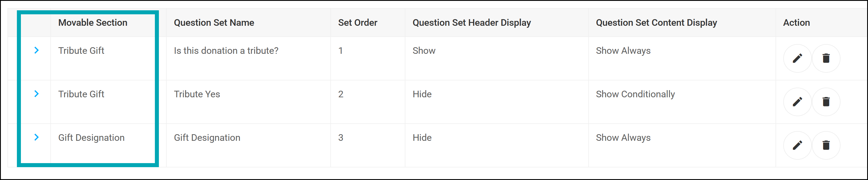Viewport: 868px width, 180px height.
Task: Expand the second Tribute Gift row chevron
Action: (36, 94)
